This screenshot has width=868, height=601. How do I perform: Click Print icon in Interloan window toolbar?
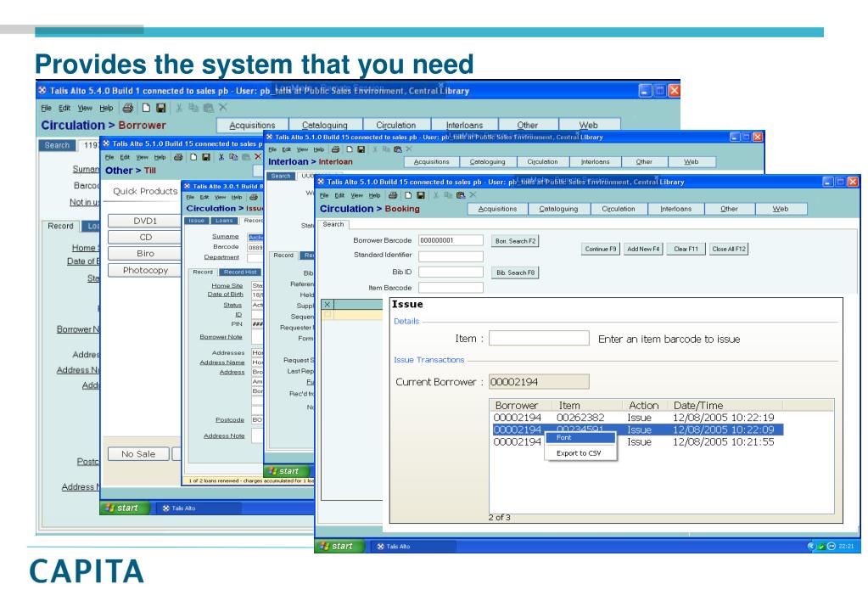coord(335,149)
